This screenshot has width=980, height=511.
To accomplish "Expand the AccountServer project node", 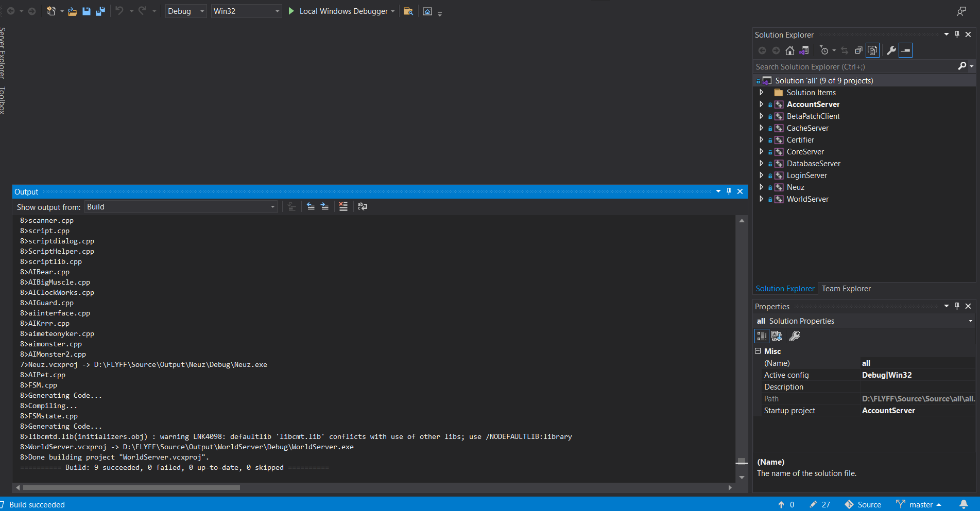I will 761,104.
